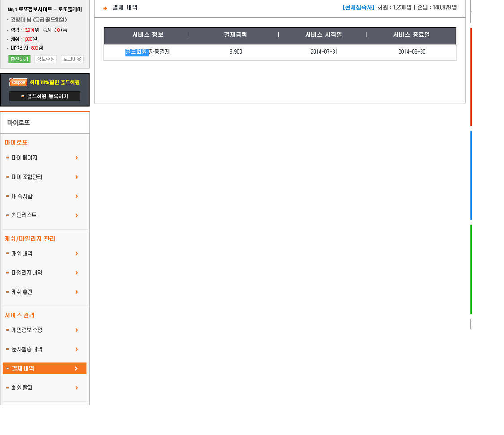View 문자발송 내역

[x=27, y=350]
